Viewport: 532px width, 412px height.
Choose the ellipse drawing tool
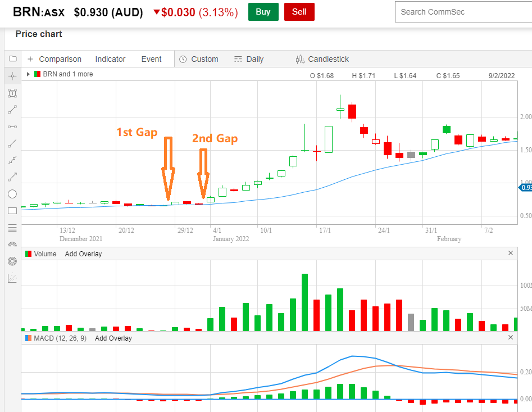tap(12, 194)
